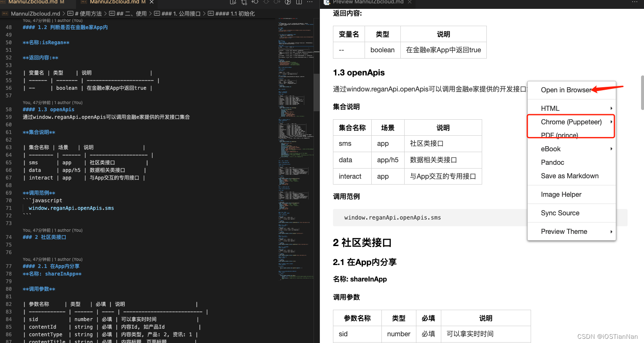Click 'app/h5' cell in preview table
This screenshot has height=343, width=644.
pos(388,160)
